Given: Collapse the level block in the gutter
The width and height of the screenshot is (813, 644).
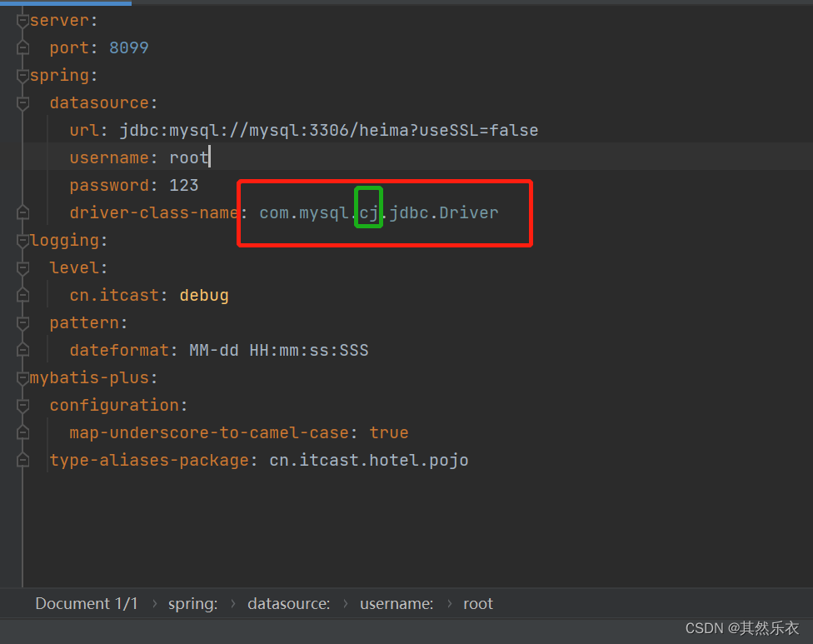Looking at the screenshot, I should click(22, 267).
